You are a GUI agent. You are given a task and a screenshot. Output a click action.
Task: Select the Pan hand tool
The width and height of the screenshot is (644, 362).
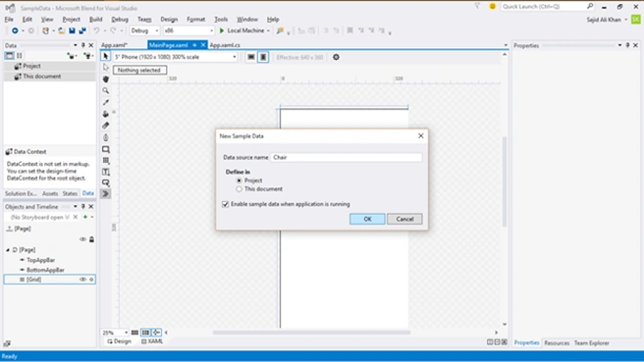click(x=106, y=79)
